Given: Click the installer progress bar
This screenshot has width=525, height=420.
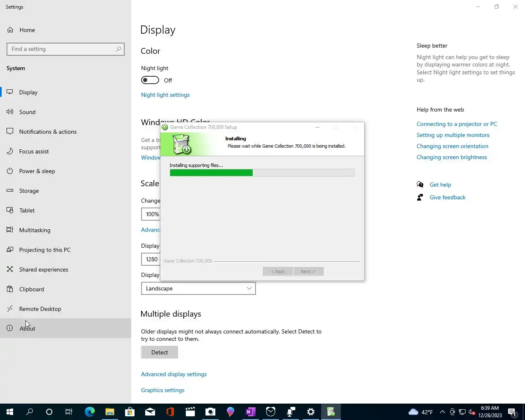Looking at the screenshot, I should coord(262,173).
